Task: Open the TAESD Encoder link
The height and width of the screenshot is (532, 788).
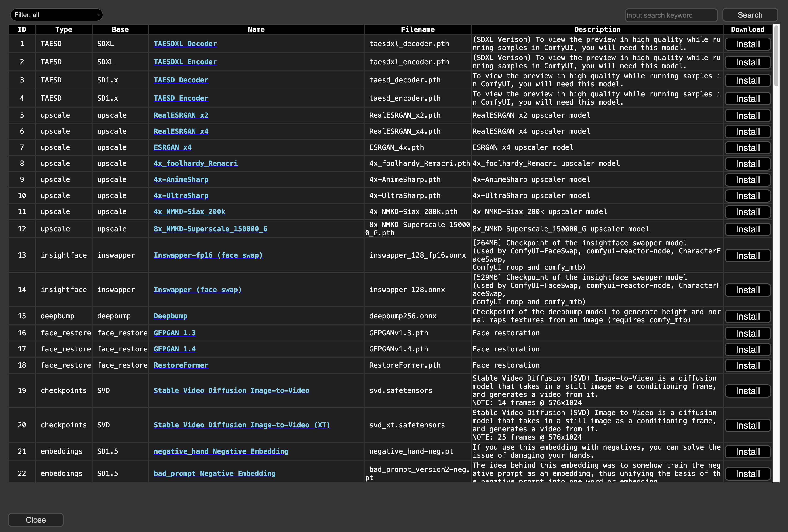Action: click(x=181, y=98)
